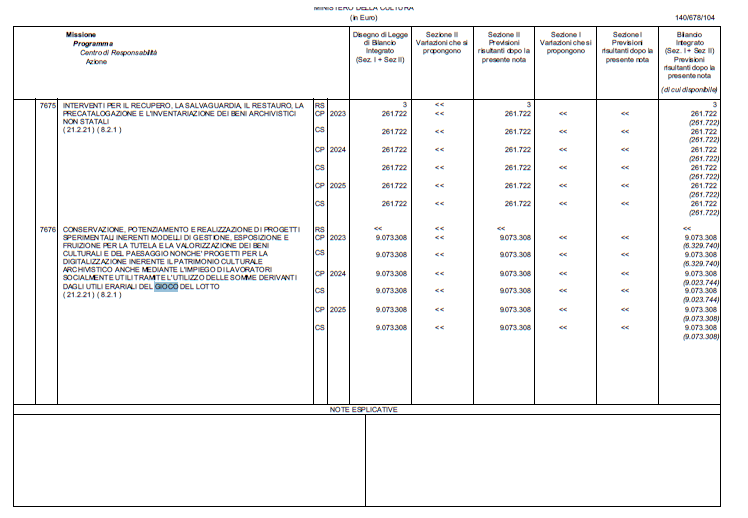This screenshot has height=518, width=748.
Task: Click the Missione header label
Action: tap(81, 35)
